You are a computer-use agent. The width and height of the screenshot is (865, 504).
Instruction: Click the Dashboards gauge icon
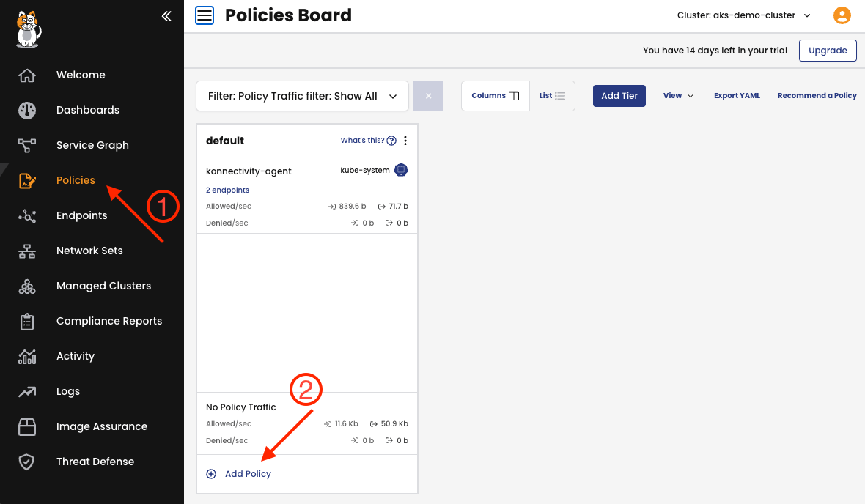click(27, 111)
